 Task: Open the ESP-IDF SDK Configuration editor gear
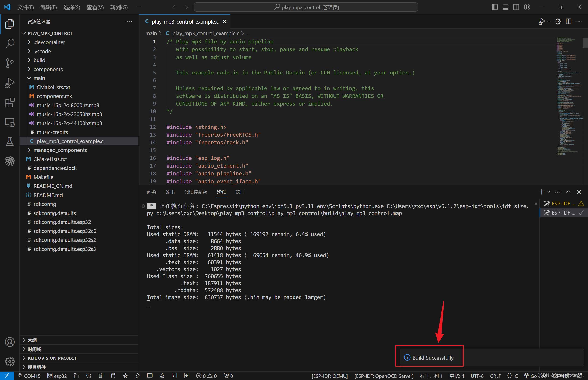[x=88, y=376]
